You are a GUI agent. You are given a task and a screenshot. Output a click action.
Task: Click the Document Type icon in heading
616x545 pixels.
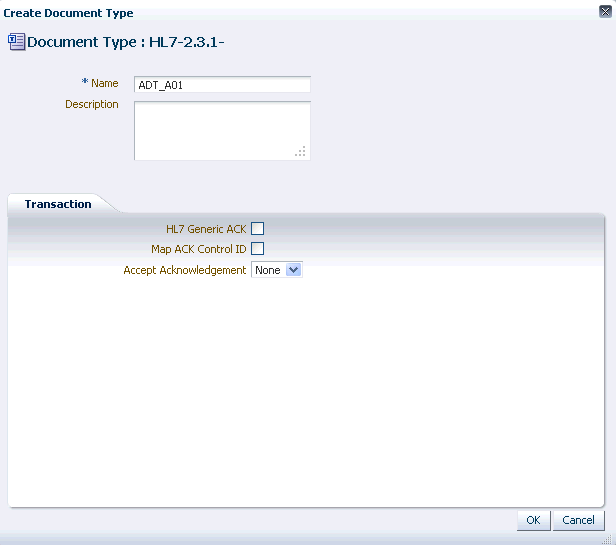click(x=16, y=42)
